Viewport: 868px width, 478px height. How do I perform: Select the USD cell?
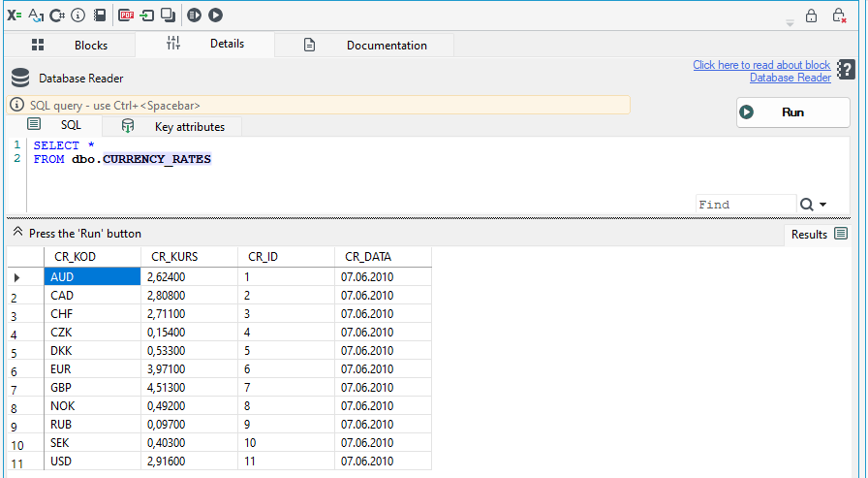(x=92, y=461)
